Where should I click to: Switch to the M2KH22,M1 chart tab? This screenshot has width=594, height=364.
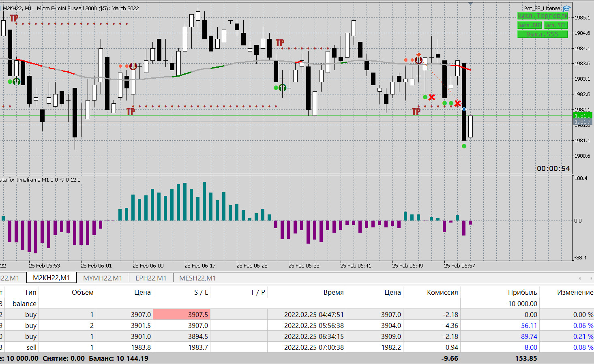click(51, 278)
